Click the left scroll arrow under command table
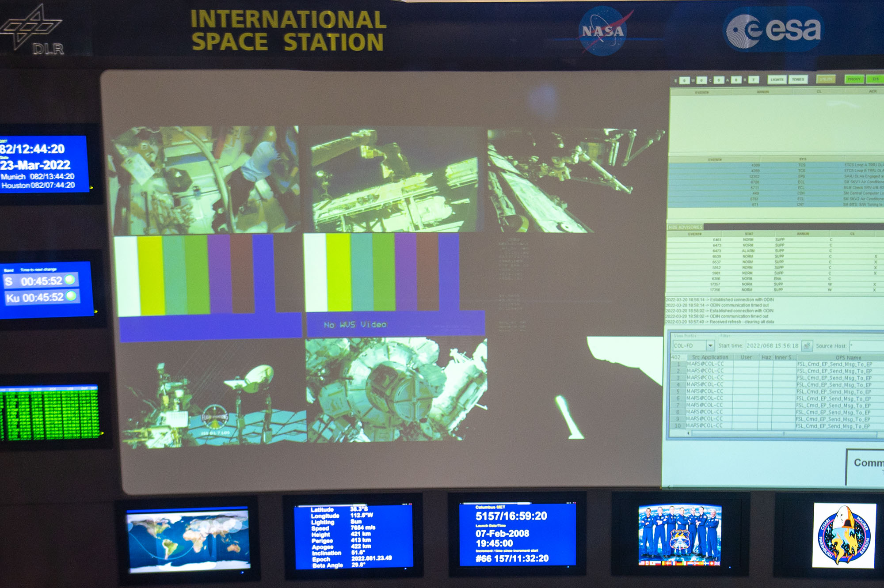 pyautogui.click(x=689, y=433)
